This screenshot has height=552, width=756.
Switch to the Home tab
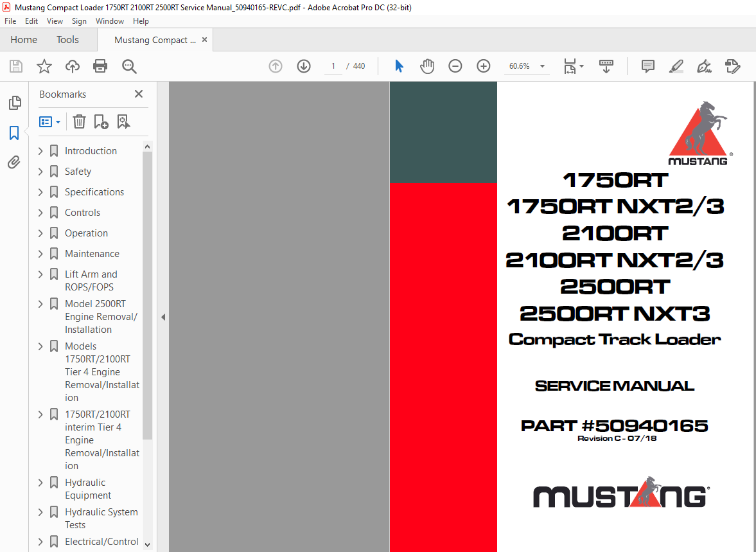point(24,40)
